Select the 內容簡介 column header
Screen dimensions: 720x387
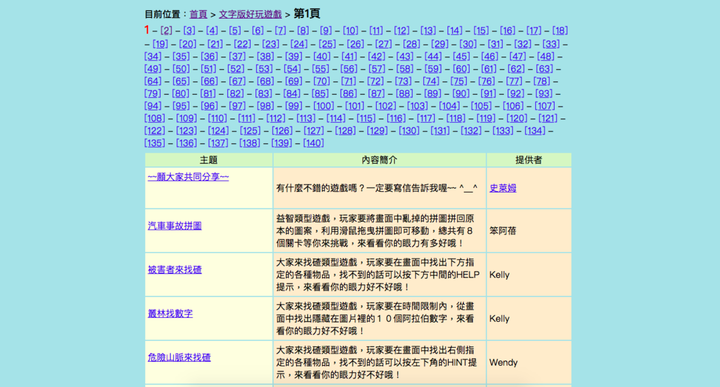380,160
